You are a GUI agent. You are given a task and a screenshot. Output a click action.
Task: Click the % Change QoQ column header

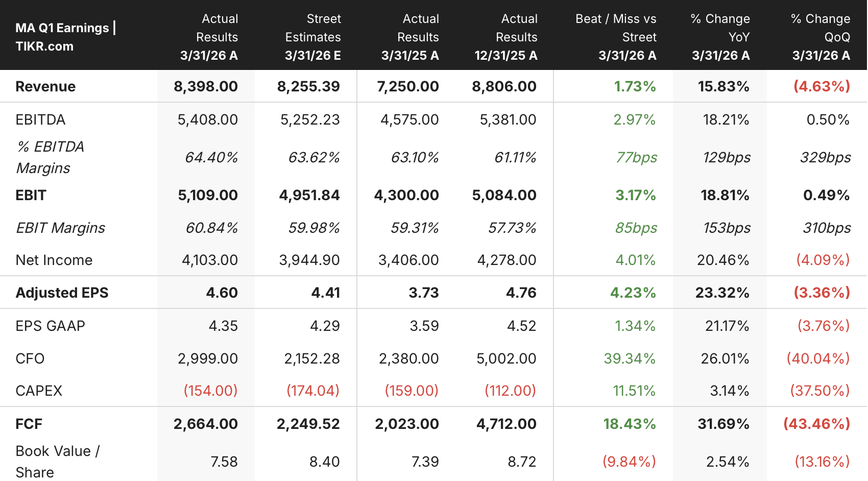click(x=821, y=37)
